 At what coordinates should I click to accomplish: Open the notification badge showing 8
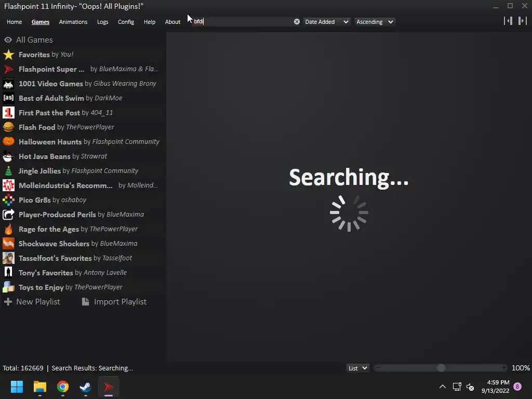point(517,387)
